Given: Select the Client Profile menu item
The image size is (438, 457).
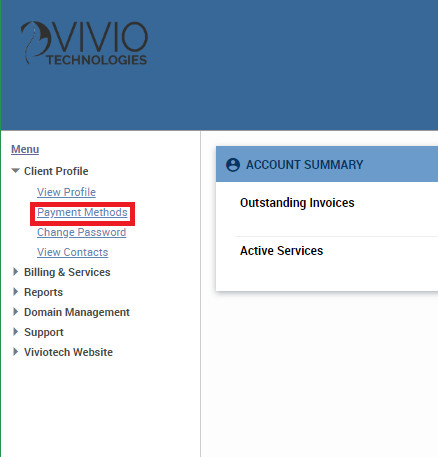Looking at the screenshot, I should (56, 171).
